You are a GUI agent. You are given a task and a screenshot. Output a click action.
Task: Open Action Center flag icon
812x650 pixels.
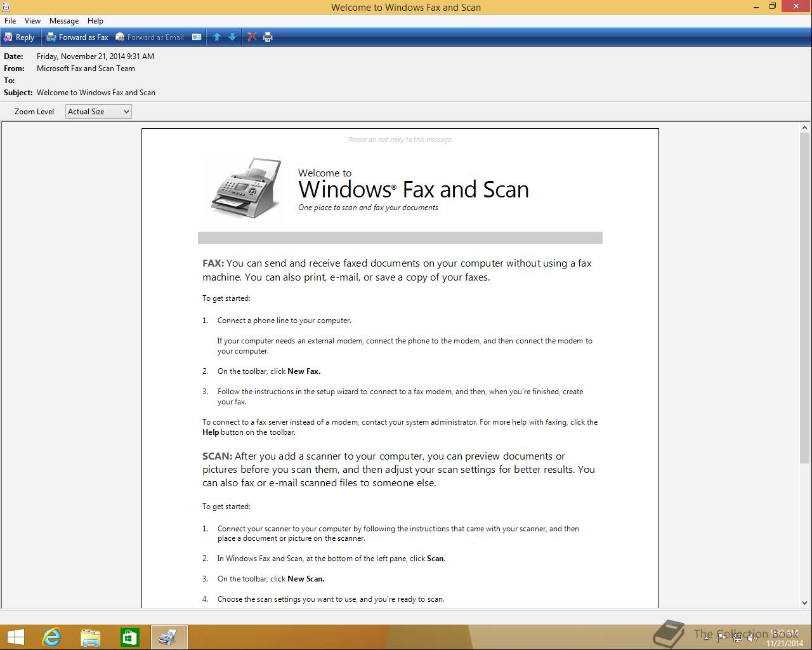click(722, 637)
